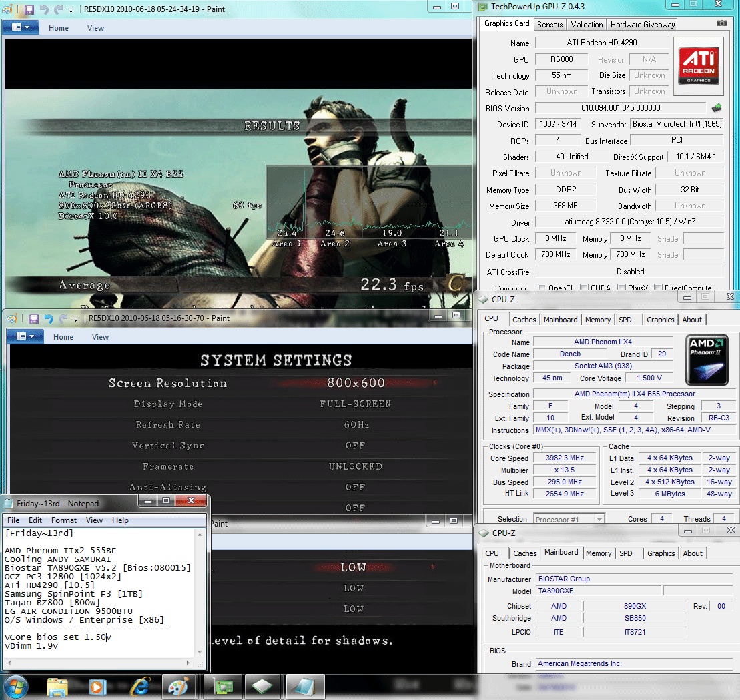
Task: Open blue Paint menu button in 05-16-30-70 window
Action: pos(25,336)
